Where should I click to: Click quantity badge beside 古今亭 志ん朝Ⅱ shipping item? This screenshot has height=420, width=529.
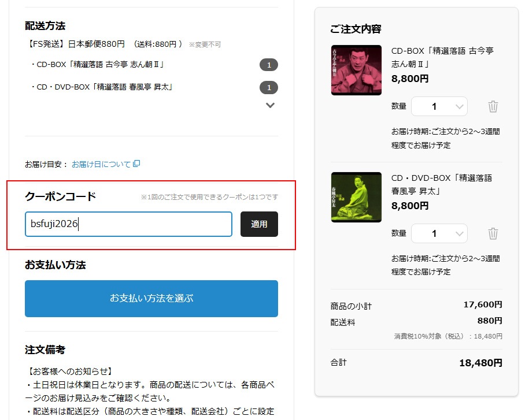pos(269,65)
